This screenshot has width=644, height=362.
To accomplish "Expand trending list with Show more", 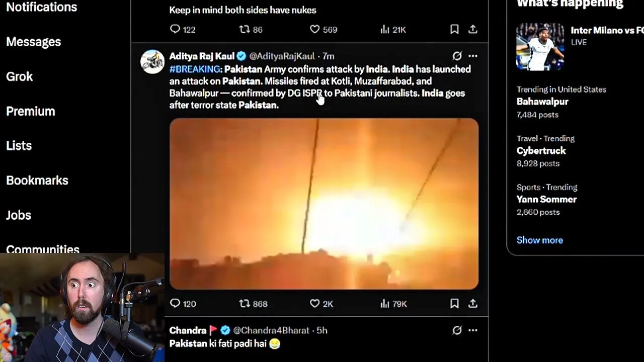I will (x=539, y=240).
